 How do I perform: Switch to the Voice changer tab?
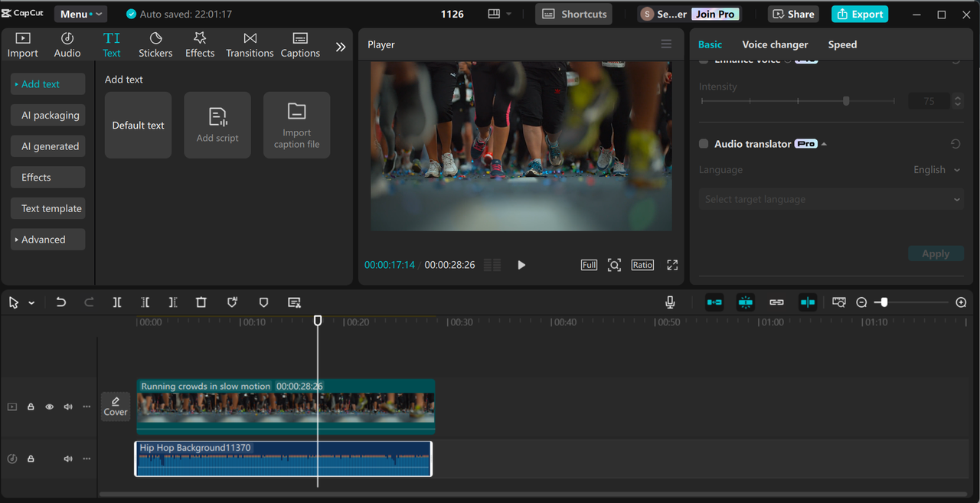point(775,44)
